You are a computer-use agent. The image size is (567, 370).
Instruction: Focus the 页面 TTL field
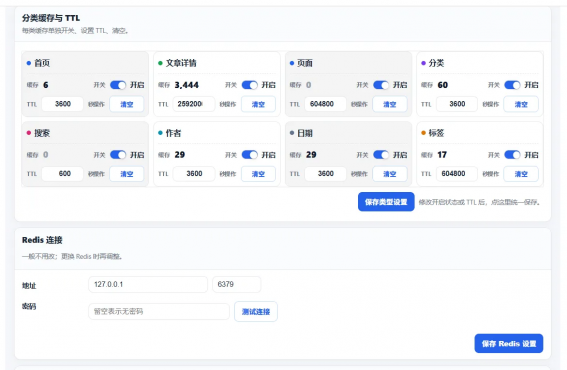point(325,104)
